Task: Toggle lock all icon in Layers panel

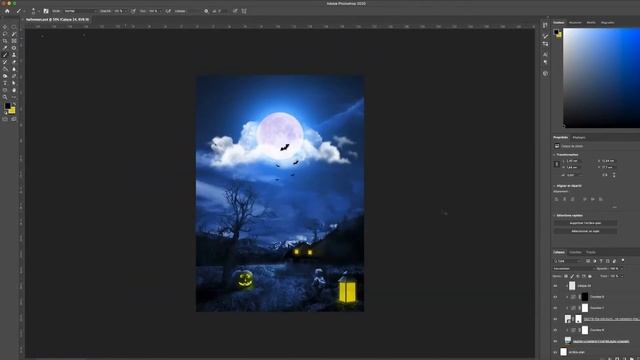Action: [x=590, y=276]
